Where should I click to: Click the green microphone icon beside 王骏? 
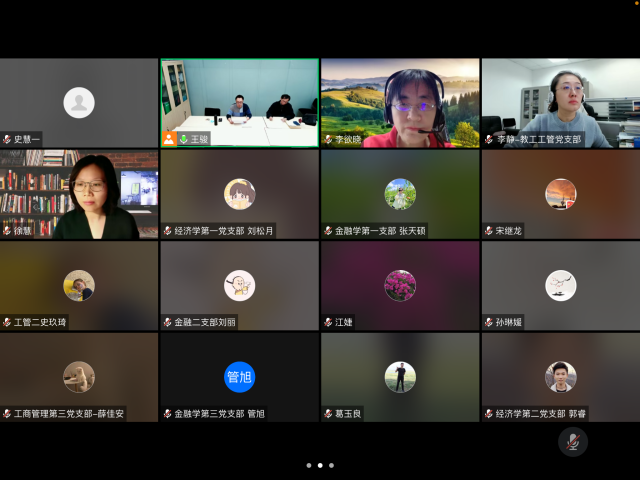183,139
